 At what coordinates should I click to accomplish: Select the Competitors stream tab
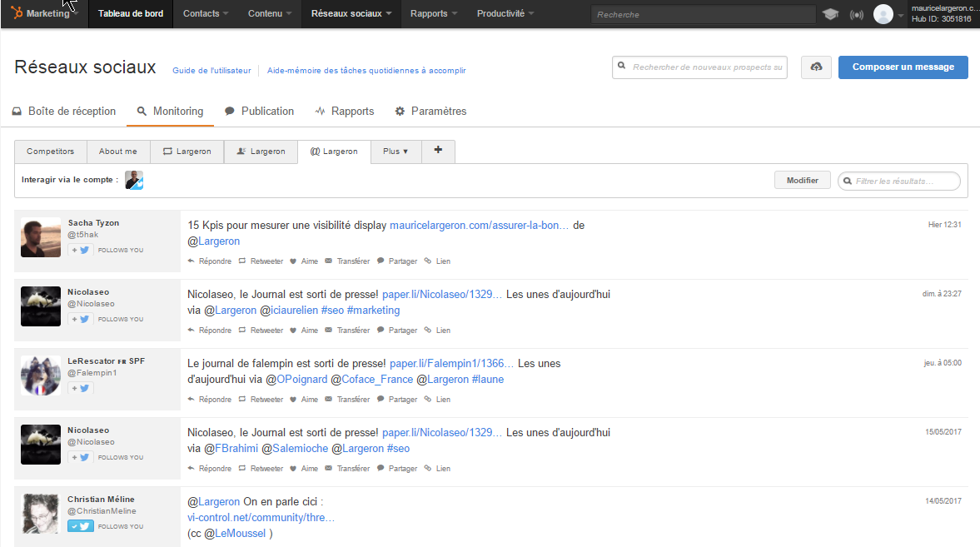[51, 152]
